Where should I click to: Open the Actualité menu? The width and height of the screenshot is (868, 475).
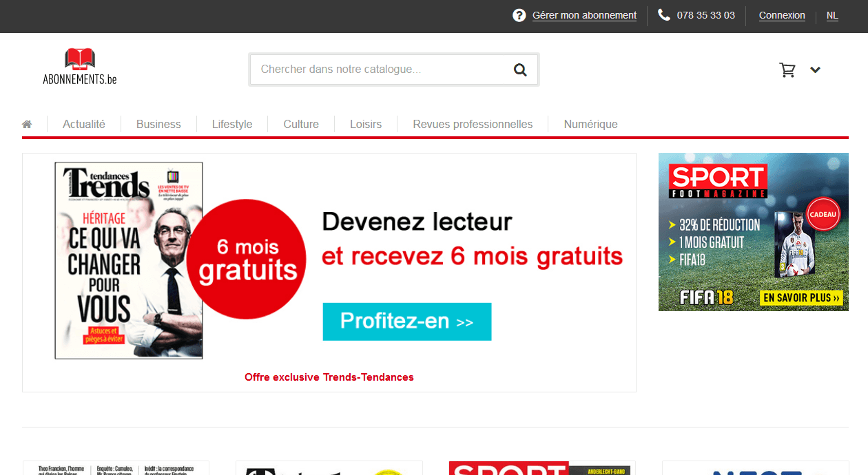[84, 125]
